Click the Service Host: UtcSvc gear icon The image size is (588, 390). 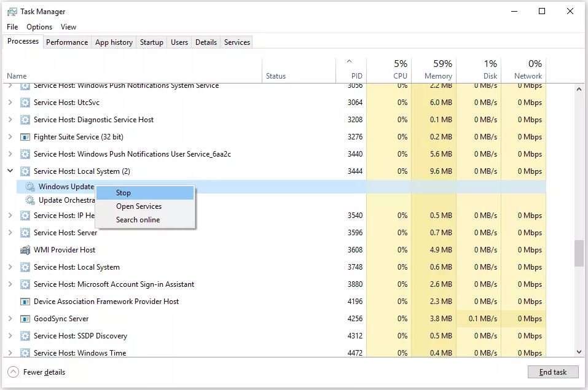(25, 103)
